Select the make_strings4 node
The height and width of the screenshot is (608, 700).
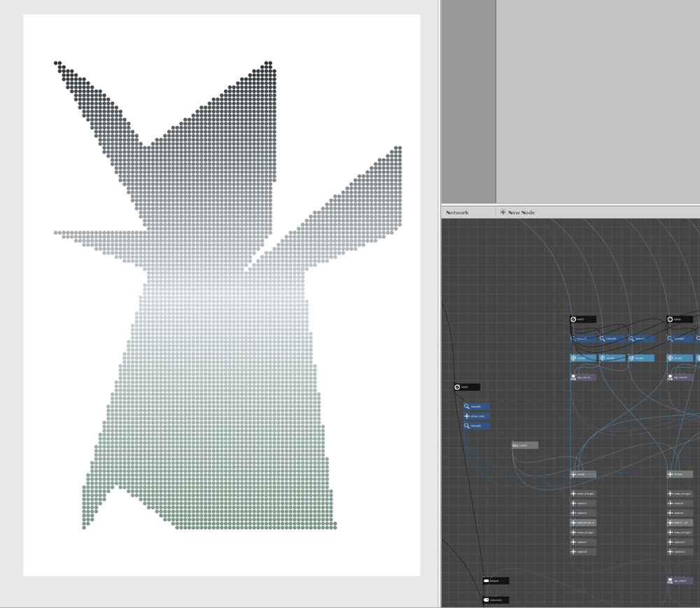point(680,494)
